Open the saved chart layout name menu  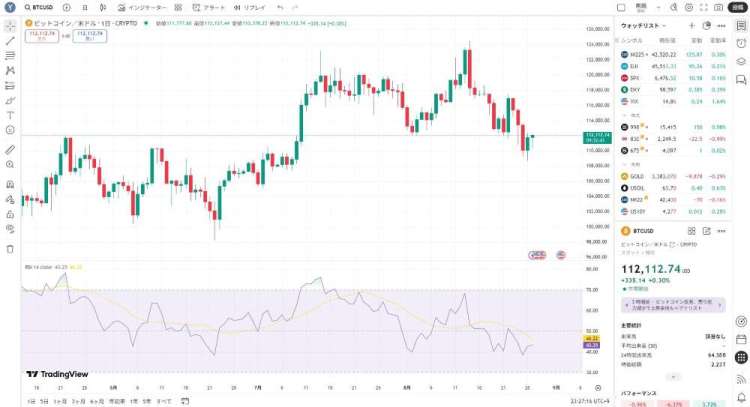pos(641,8)
